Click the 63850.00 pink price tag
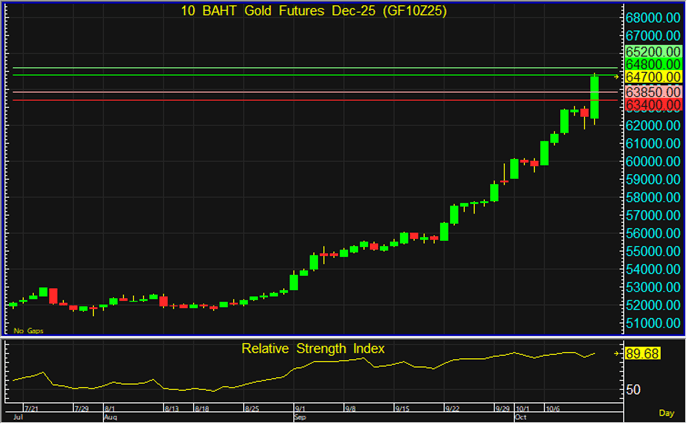This screenshot has width=687, height=424. [x=653, y=91]
